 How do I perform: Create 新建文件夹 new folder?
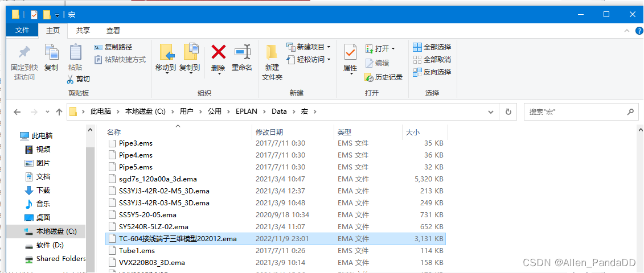[x=272, y=63]
